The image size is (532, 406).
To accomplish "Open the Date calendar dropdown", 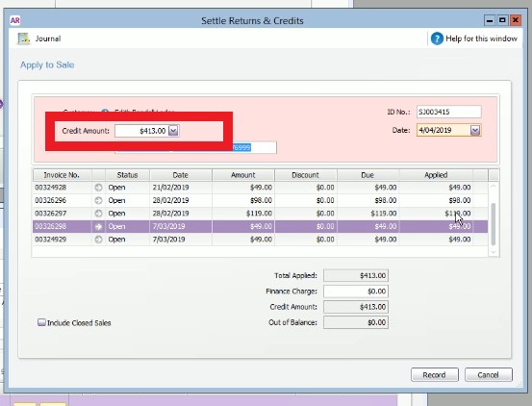I will click(475, 130).
